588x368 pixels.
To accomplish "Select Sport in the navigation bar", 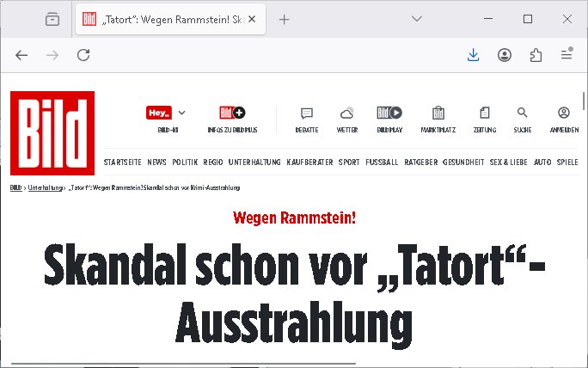I will (349, 162).
